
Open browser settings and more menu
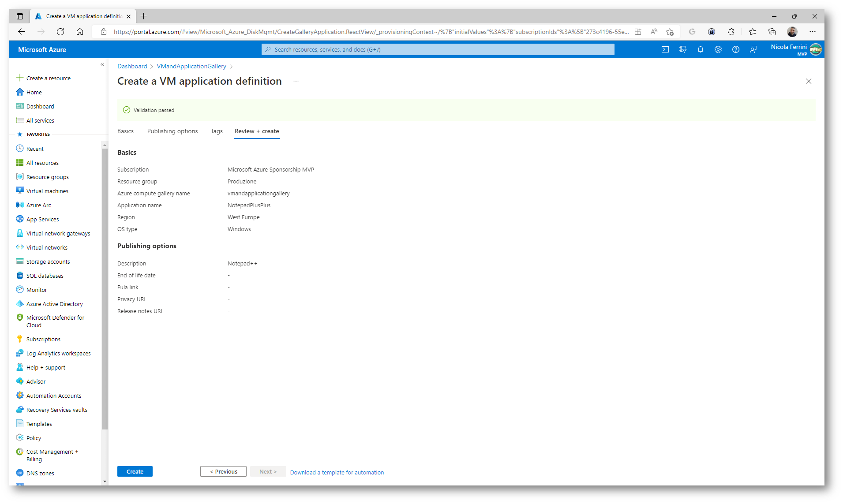813,32
